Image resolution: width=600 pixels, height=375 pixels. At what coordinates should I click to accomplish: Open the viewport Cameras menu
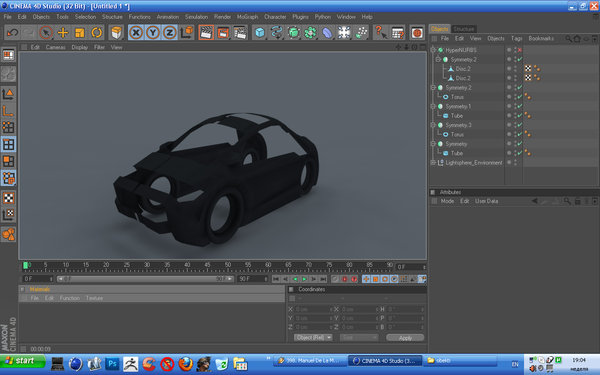click(55, 47)
